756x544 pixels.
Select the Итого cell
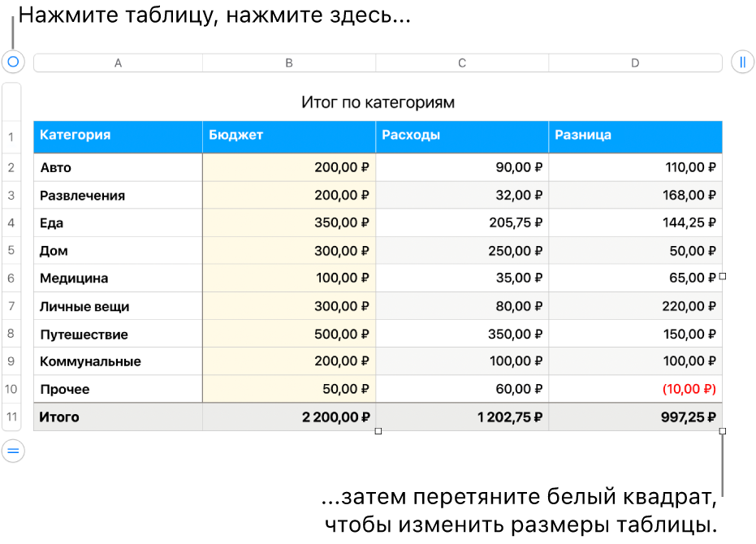(x=118, y=417)
